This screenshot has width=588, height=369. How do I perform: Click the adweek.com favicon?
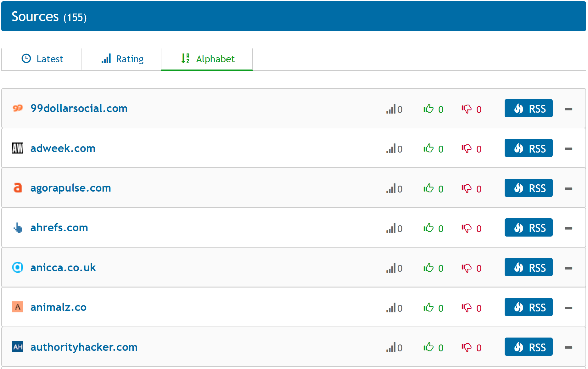click(x=18, y=148)
